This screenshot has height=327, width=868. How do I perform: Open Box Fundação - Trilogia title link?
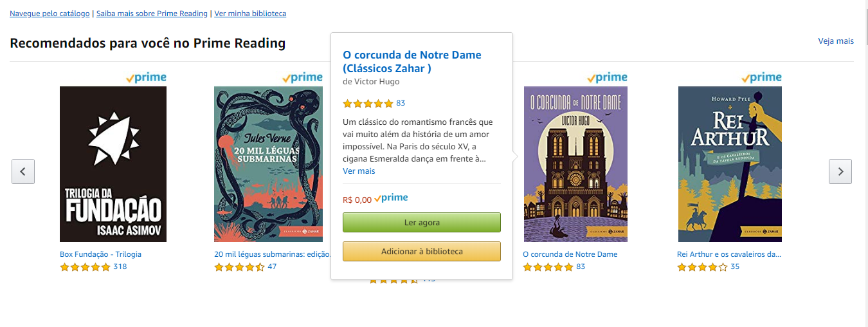point(100,254)
